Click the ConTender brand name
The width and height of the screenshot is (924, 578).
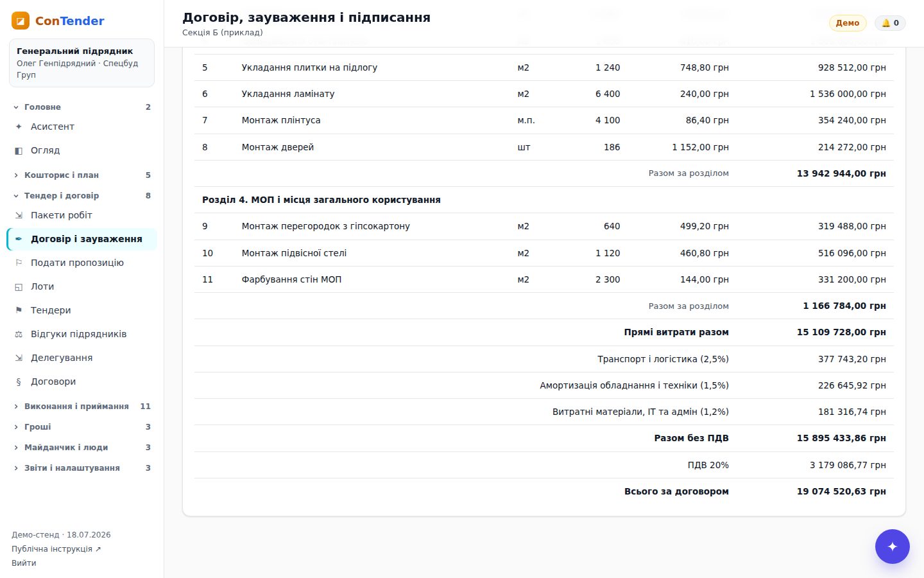[x=69, y=21]
